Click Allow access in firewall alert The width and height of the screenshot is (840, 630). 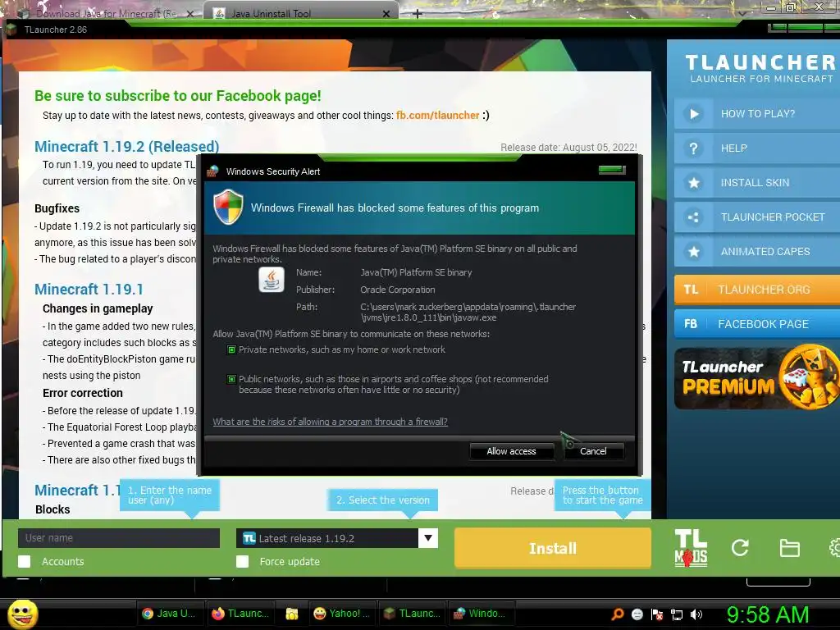[511, 451]
